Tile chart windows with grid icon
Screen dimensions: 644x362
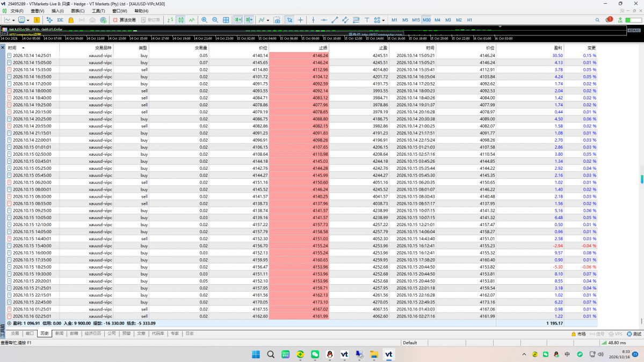pos(226,20)
